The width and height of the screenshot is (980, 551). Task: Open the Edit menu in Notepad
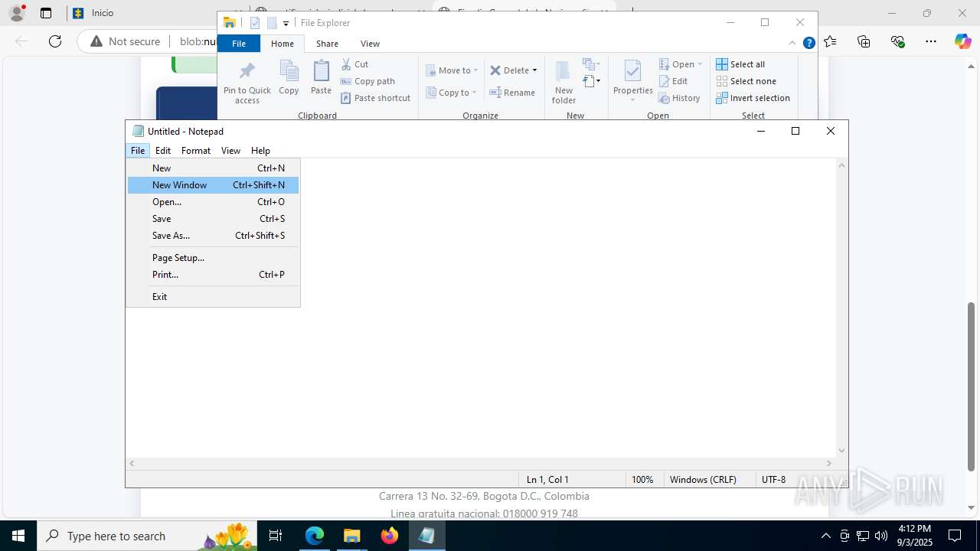click(163, 151)
